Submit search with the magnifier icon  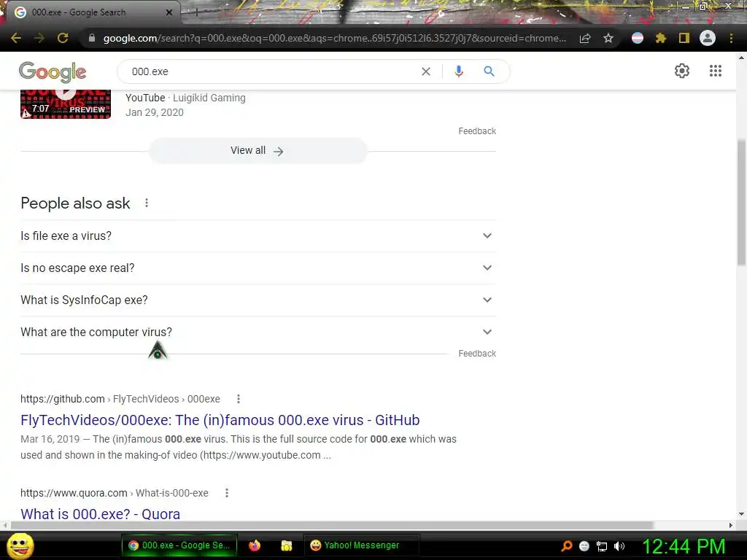tap(489, 71)
